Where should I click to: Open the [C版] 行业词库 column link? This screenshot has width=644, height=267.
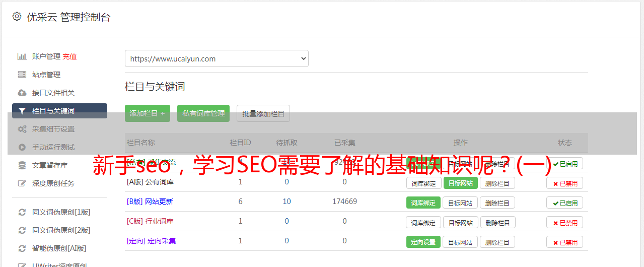(x=150, y=221)
